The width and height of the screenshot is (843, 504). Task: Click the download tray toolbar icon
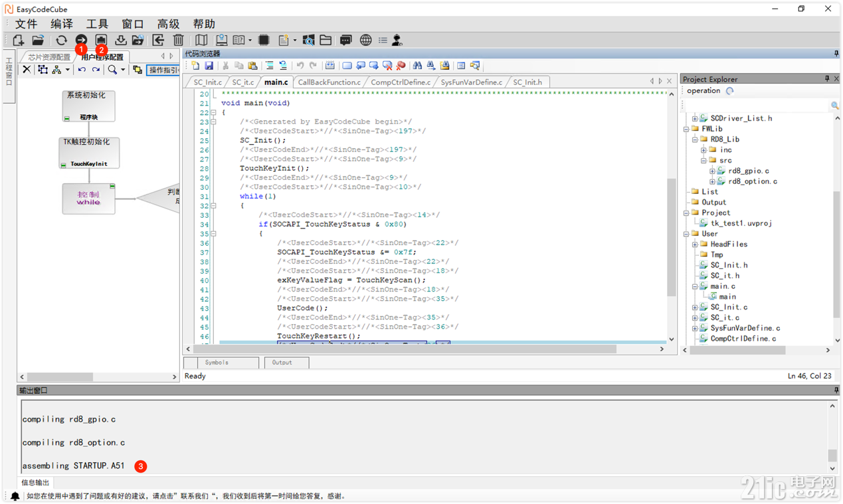(120, 41)
